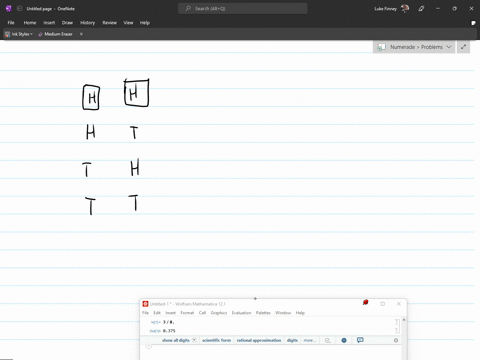This screenshot has width=480, height=360.
Task: Click the blue round icon in suggestions bar
Action: pos(344,340)
